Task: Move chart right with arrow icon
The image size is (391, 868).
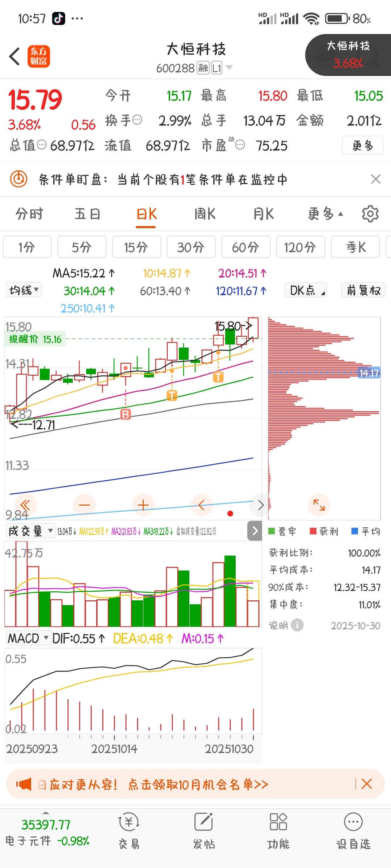Action: click(x=260, y=505)
